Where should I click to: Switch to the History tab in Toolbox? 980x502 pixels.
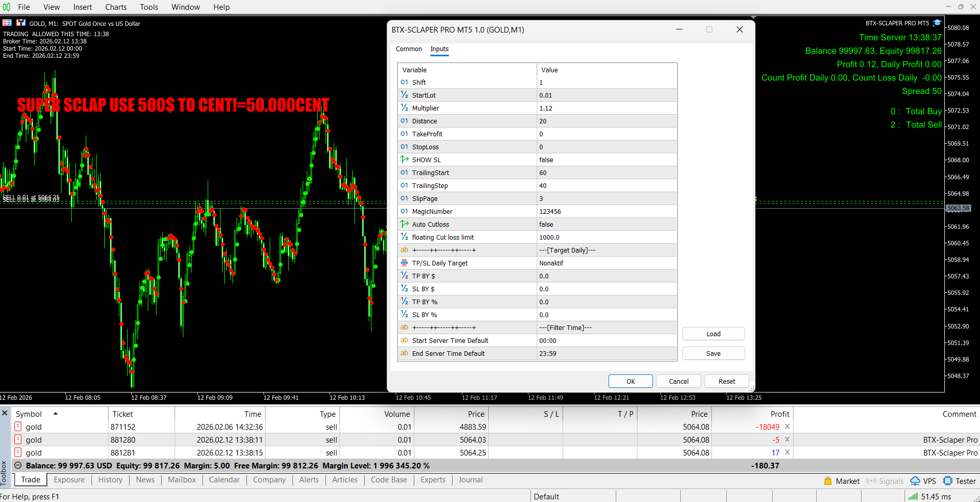[110, 480]
